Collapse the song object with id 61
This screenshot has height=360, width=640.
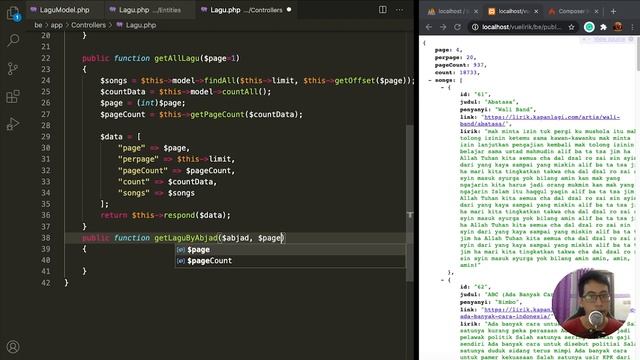pos(442,87)
